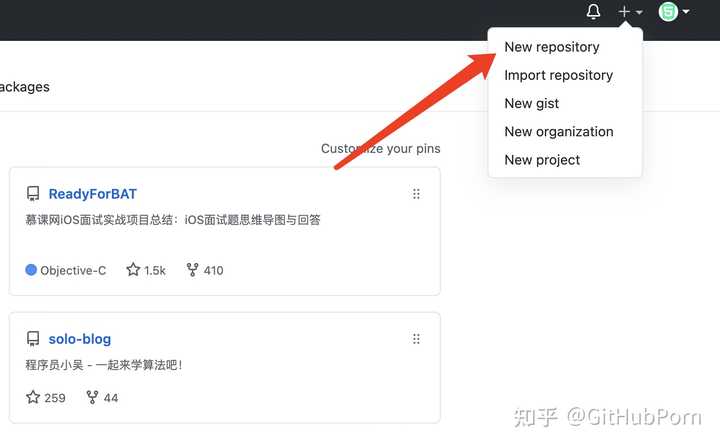View ReadyForBAT 410 forks
The height and width of the screenshot is (446, 720).
coord(205,270)
